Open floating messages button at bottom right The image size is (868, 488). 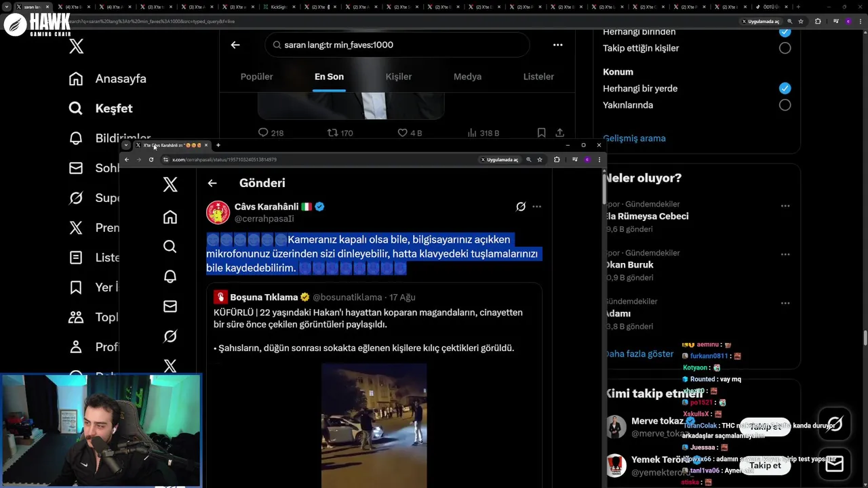pyautogui.click(x=835, y=464)
